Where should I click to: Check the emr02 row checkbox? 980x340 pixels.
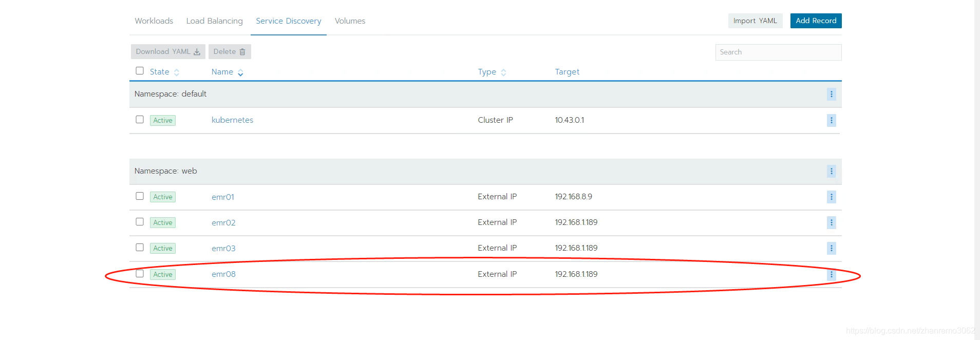click(x=140, y=222)
